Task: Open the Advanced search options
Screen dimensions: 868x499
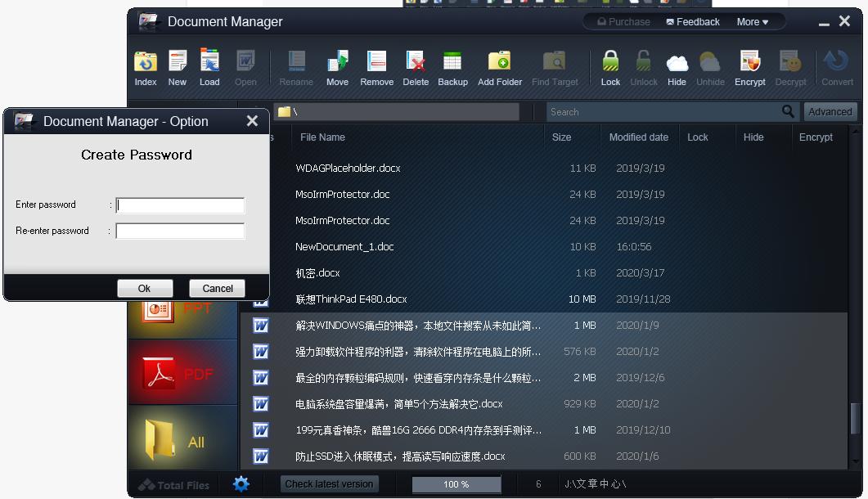Action: point(830,111)
